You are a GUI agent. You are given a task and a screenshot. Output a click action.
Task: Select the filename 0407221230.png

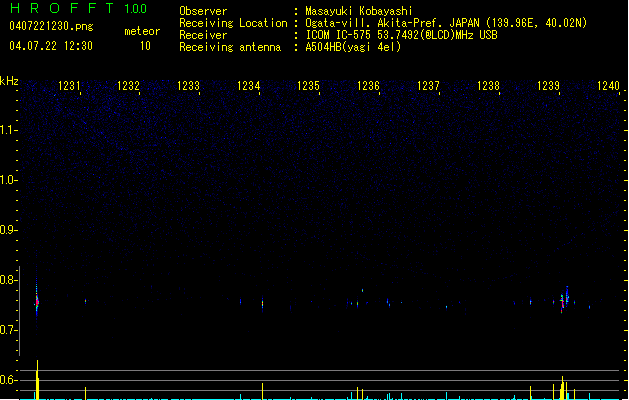[x=51, y=26]
